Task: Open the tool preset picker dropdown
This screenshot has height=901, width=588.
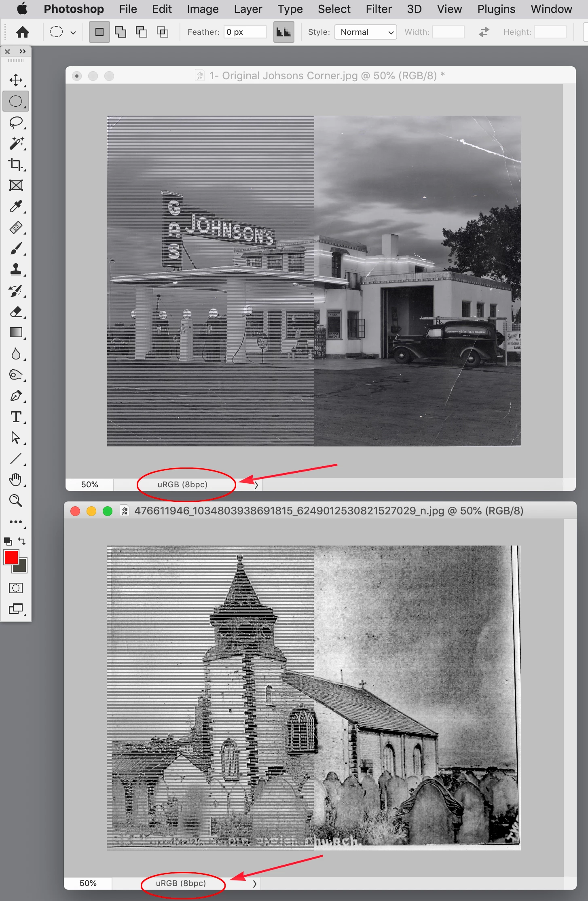Action: (x=62, y=32)
